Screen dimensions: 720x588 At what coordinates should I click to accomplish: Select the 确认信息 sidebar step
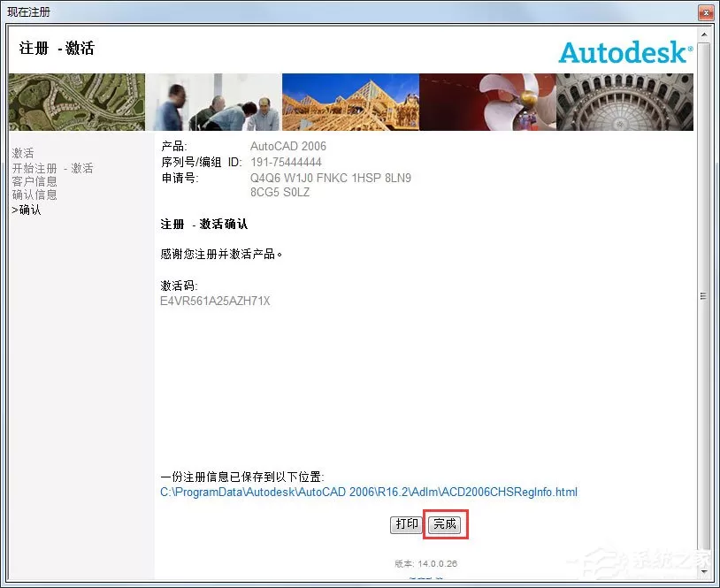tap(34, 195)
